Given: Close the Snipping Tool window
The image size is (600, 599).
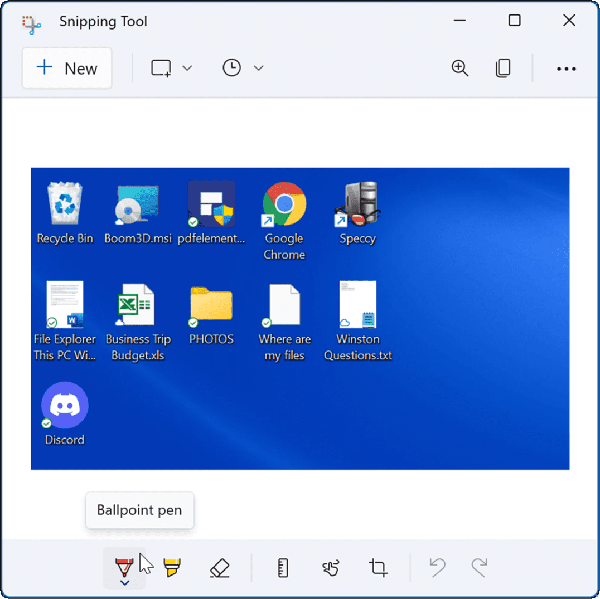Looking at the screenshot, I should (569, 20).
